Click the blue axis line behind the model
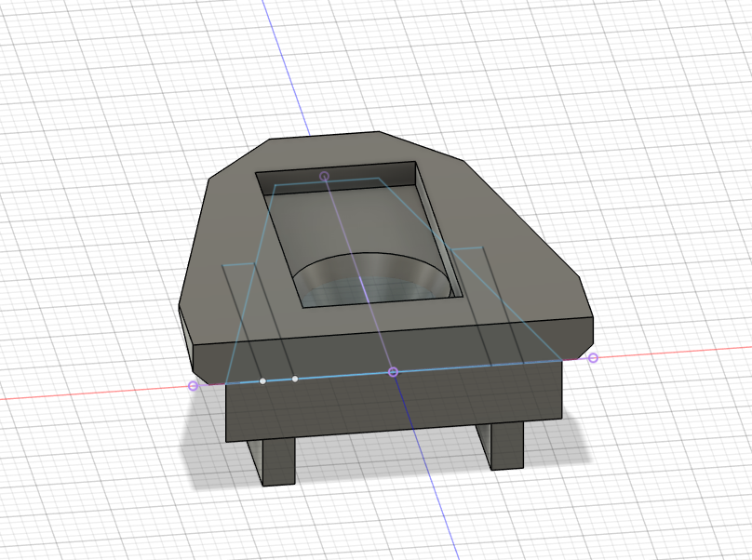 coord(286,67)
